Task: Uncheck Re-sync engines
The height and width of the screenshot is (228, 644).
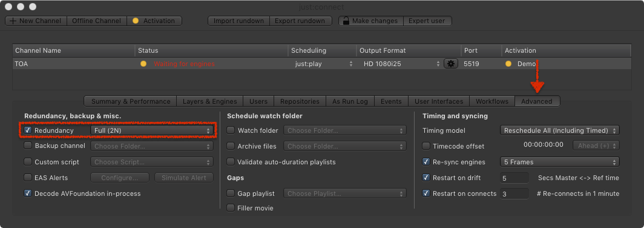Action: tap(426, 162)
